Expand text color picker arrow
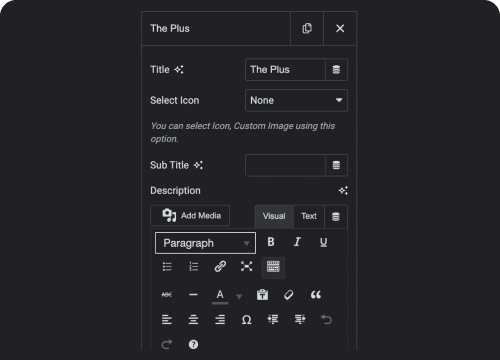This screenshot has width=500, height=360. click(x=239, y=296)
